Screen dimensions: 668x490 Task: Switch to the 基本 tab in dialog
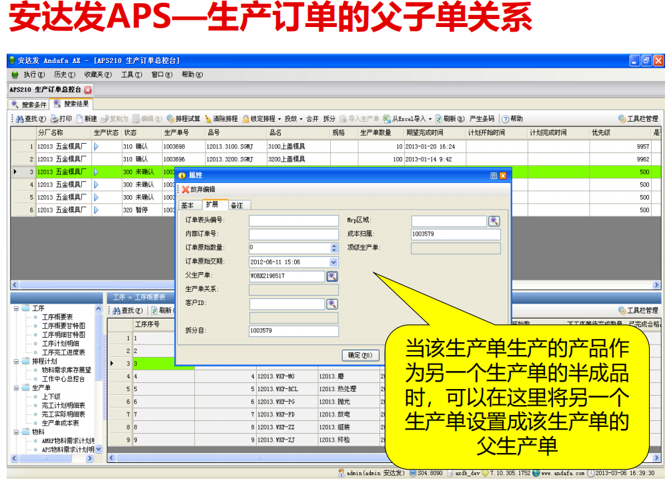tap(187, 204)
